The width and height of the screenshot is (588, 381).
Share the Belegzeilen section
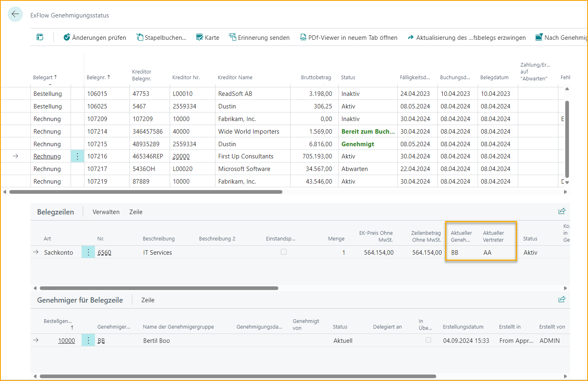[562, 211]
